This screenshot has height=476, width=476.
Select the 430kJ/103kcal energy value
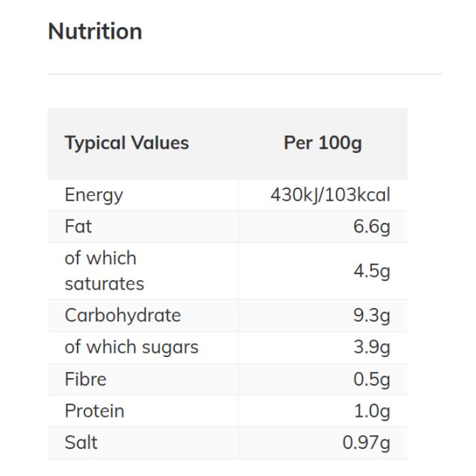[x=330, y=195]
